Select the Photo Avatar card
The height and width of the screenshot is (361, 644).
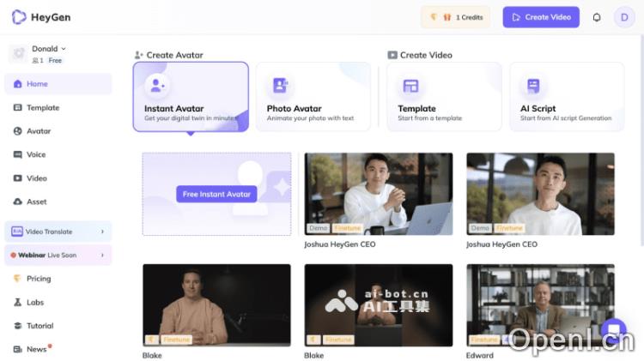click(313, 97)
